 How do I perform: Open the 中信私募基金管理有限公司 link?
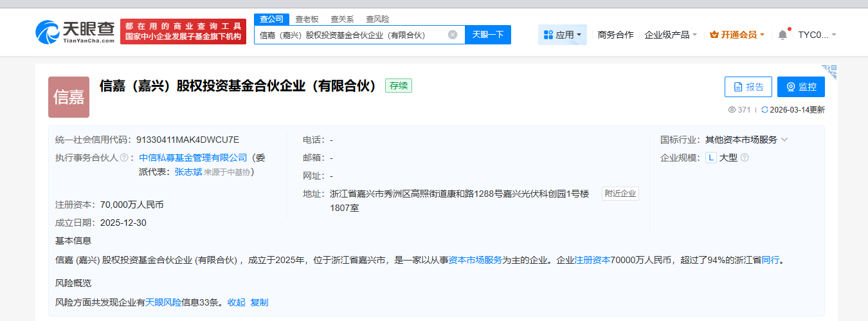[x=193, y=158]
